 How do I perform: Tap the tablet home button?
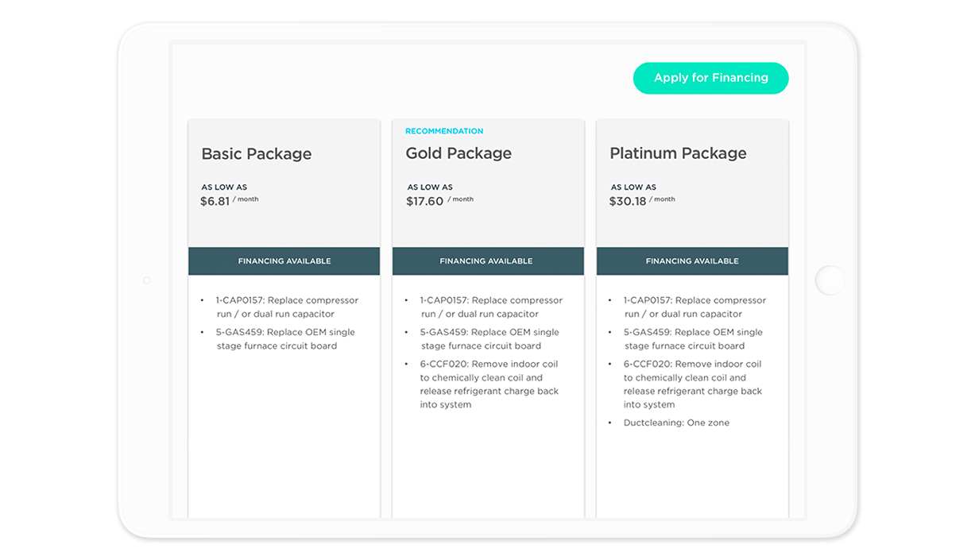click(830, 280)
